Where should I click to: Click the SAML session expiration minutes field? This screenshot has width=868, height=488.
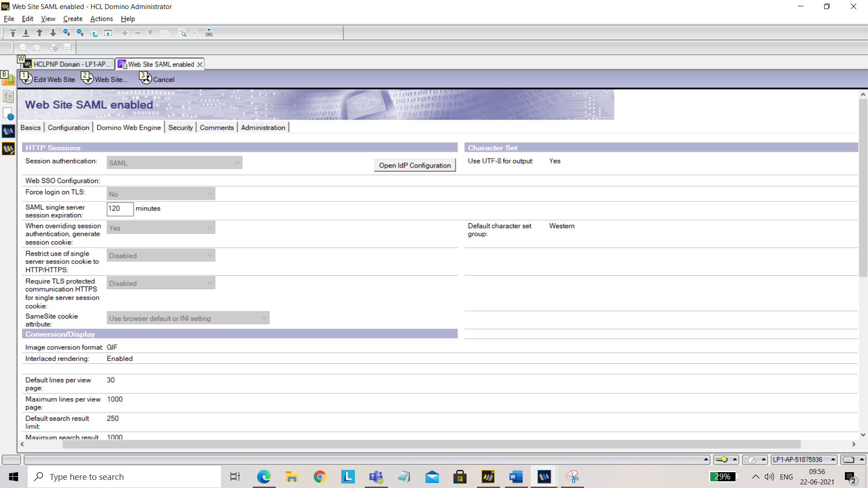(x=120, y=208)
